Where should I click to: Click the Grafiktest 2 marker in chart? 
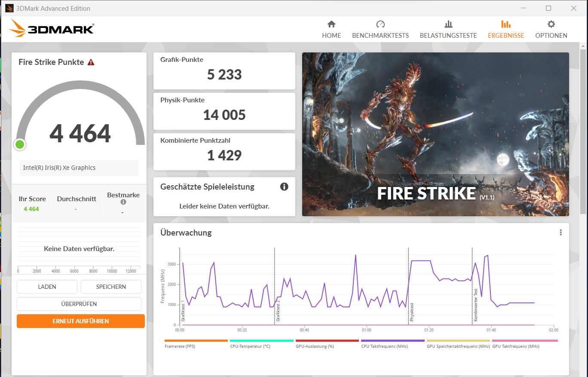[278, 311]
